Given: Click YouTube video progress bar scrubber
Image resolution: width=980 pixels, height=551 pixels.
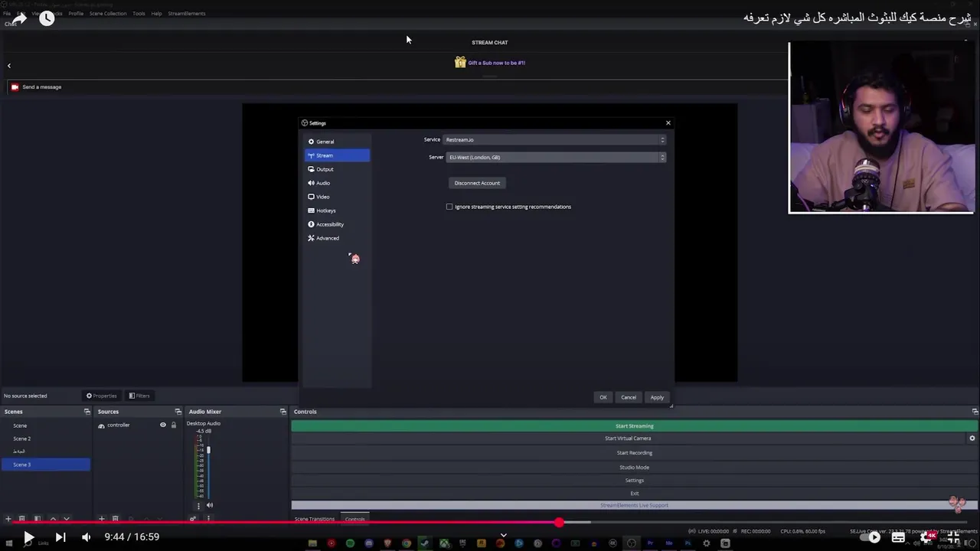Looking at the screenshot, I should [559, 522].
